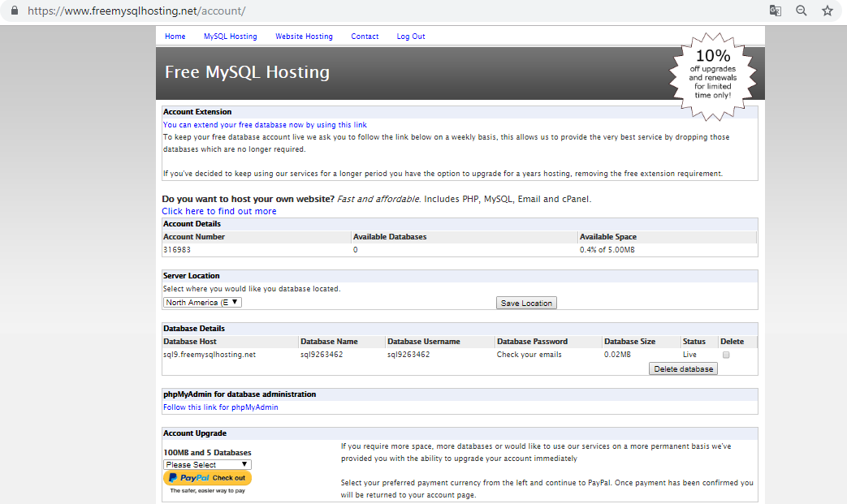Click the PayPal Check out button

click(x=207, y=477)
